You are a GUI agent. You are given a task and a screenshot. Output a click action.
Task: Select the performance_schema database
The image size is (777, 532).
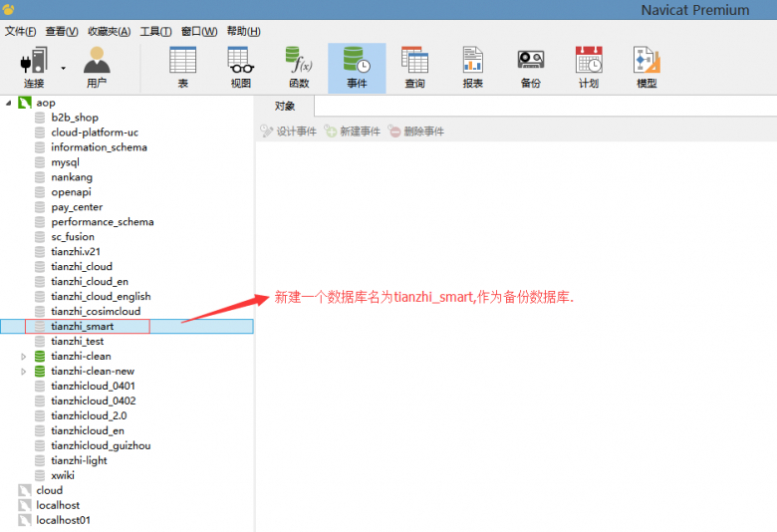(103, 221)
